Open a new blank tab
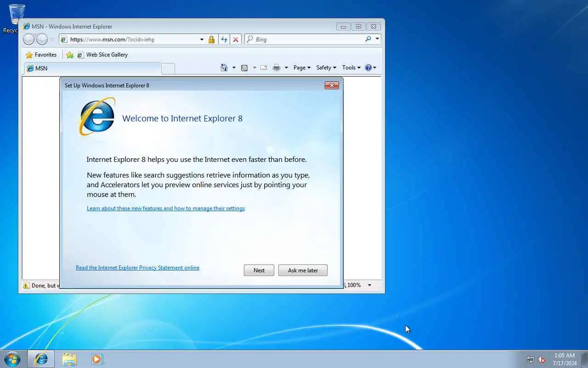The width and height of the screenshot is (588, 368). pos(168,69)
